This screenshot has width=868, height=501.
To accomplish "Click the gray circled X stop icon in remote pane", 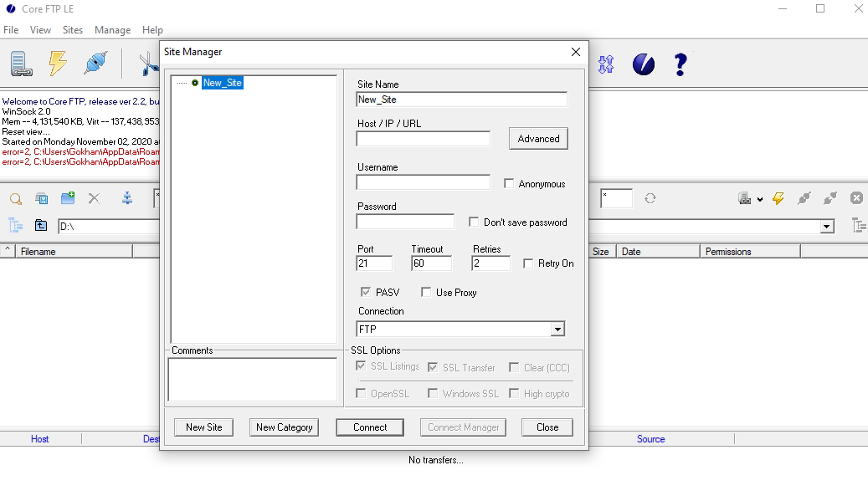I will (856, 198).
